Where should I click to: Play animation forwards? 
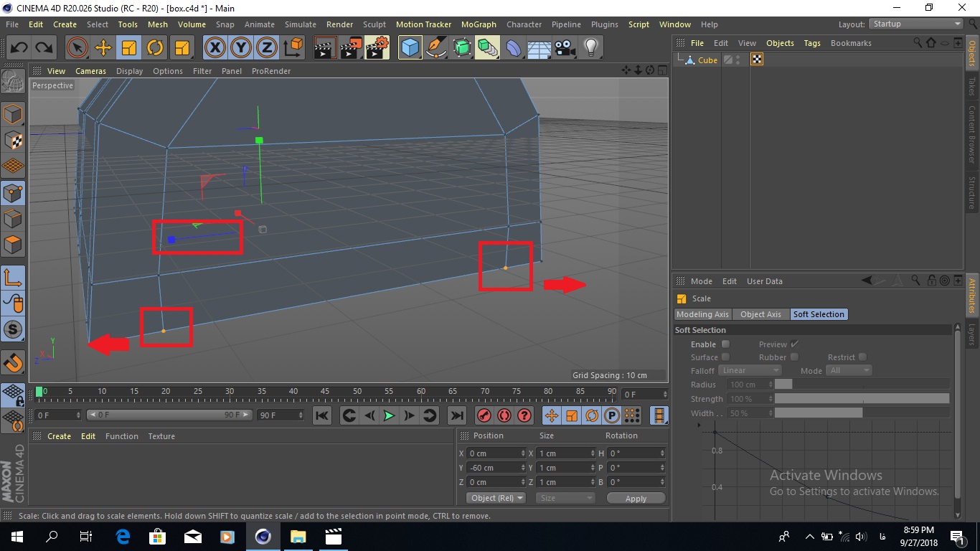click(x=389, y=415)
